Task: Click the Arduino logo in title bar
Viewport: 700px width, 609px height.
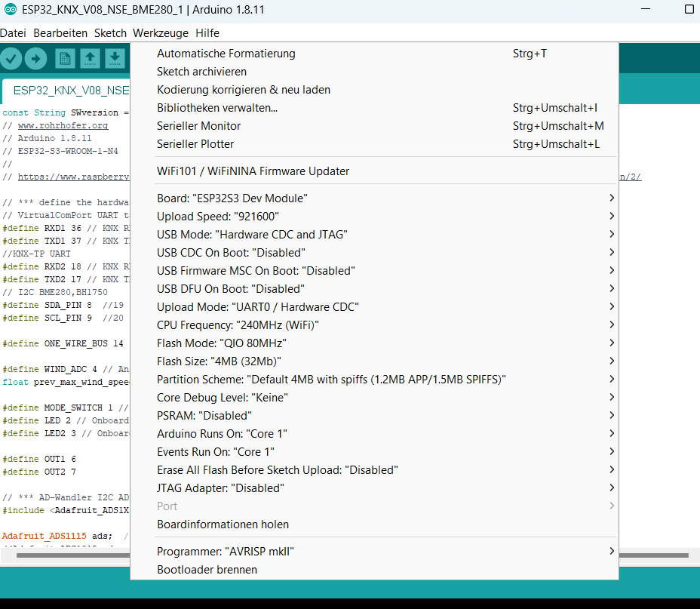Action: (x=11, y=9)
